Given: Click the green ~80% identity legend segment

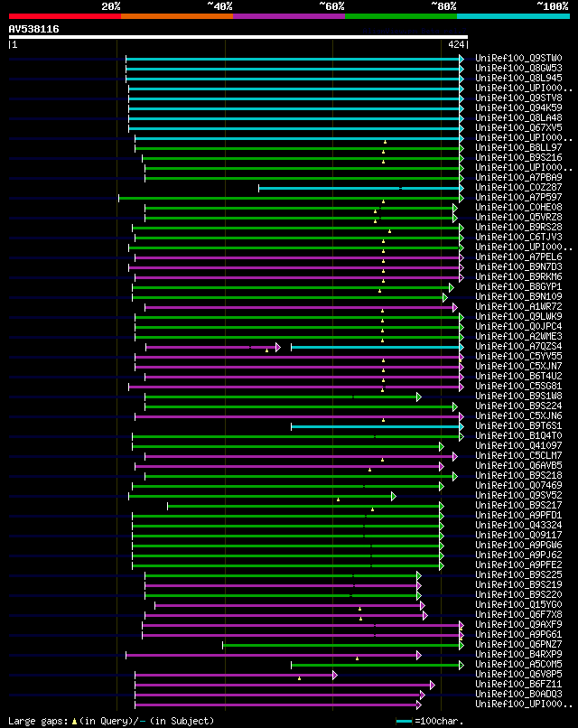Looking at the screenshot, I should (x=401, y=16).
